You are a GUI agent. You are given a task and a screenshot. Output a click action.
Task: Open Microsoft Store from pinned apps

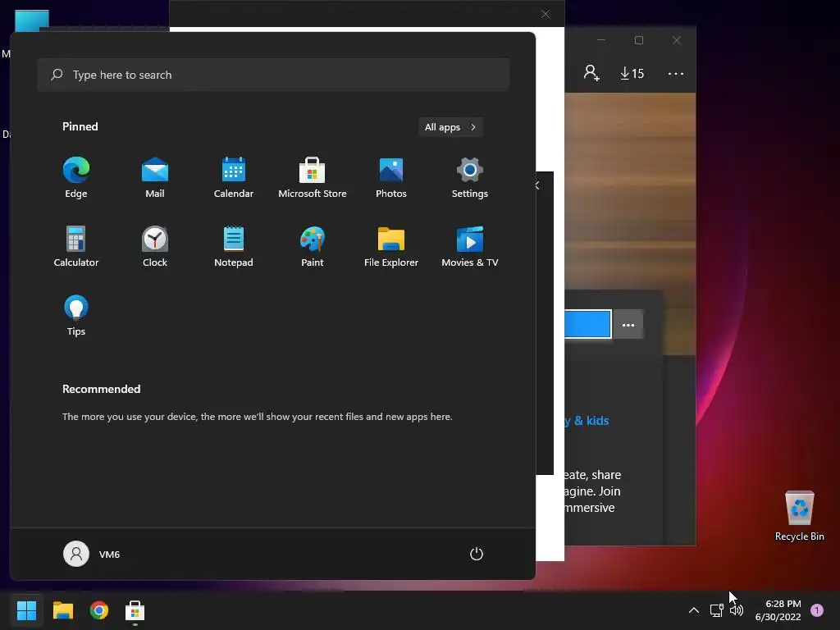[x=313, y=178]
